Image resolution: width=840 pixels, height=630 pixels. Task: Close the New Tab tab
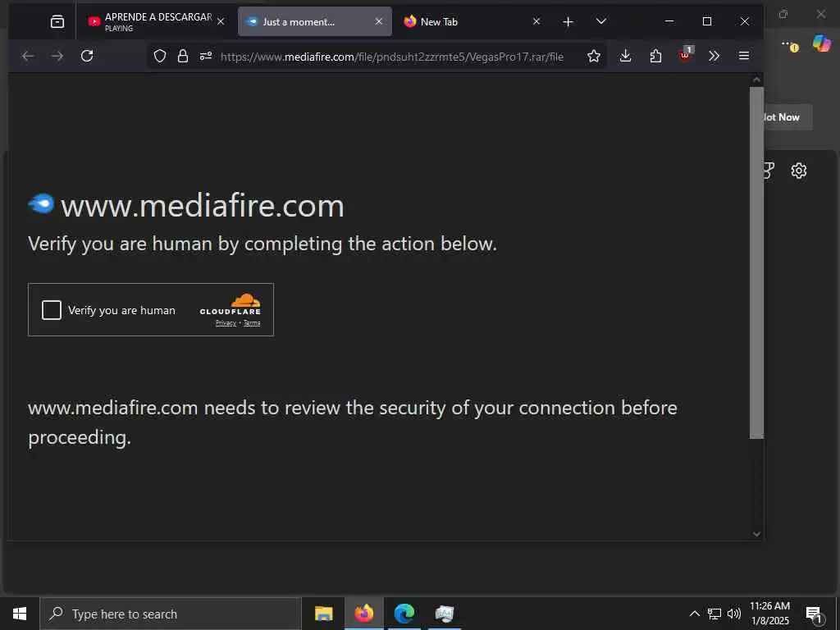[x=536, y=21]
